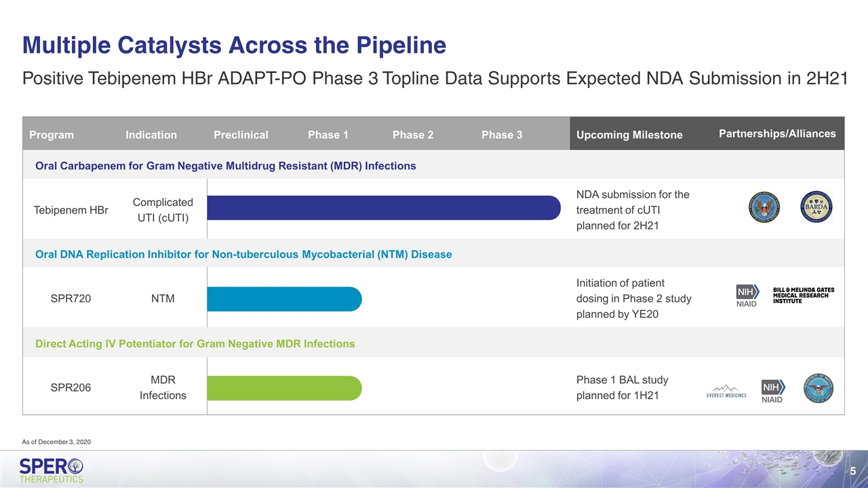Click slide page number 5
The image size is (868, 488).
coord(853,470)
